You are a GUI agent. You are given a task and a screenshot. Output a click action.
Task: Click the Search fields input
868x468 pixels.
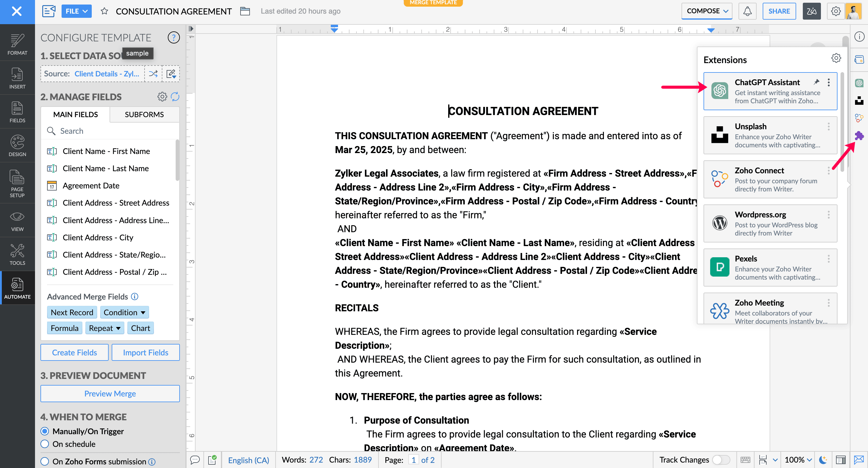[110, 131]
